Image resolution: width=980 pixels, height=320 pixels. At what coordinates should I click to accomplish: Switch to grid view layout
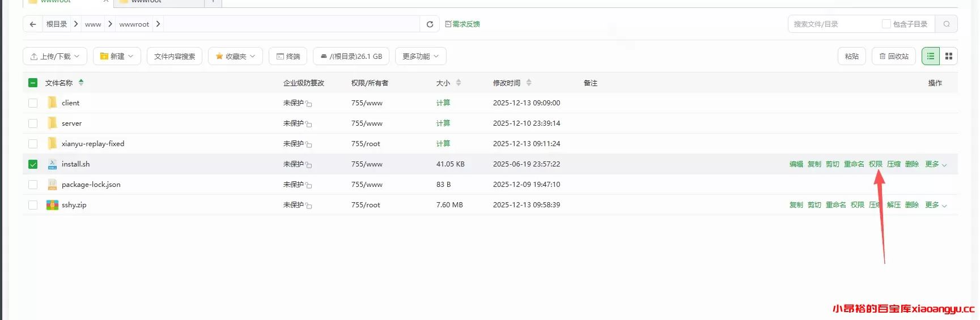[949, 56]
